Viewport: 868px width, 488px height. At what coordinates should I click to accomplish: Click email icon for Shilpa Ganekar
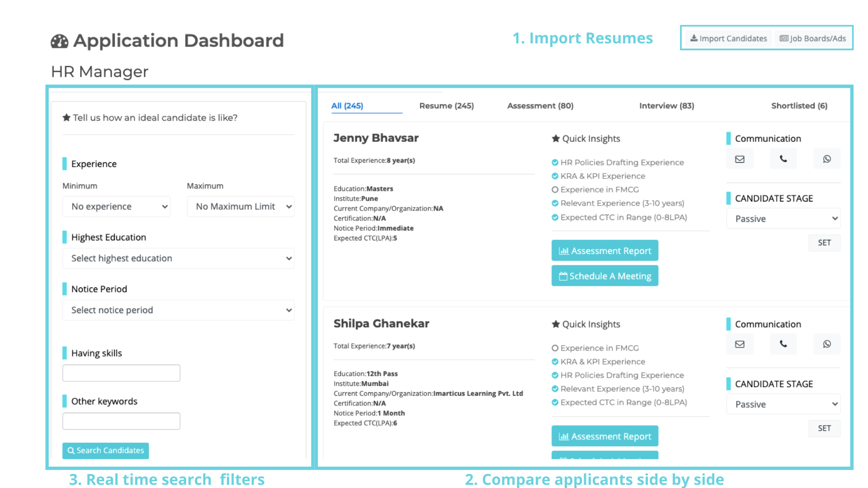point(740,344)
